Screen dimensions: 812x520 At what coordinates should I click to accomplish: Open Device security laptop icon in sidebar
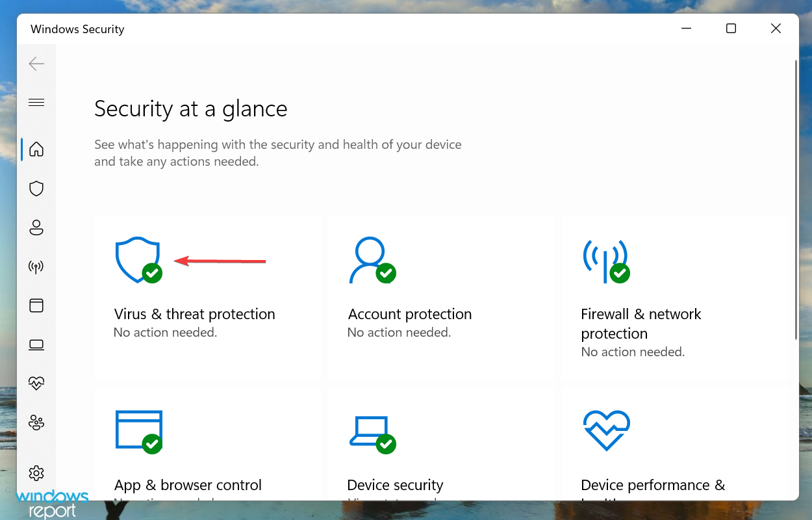(x=36, y=344)
